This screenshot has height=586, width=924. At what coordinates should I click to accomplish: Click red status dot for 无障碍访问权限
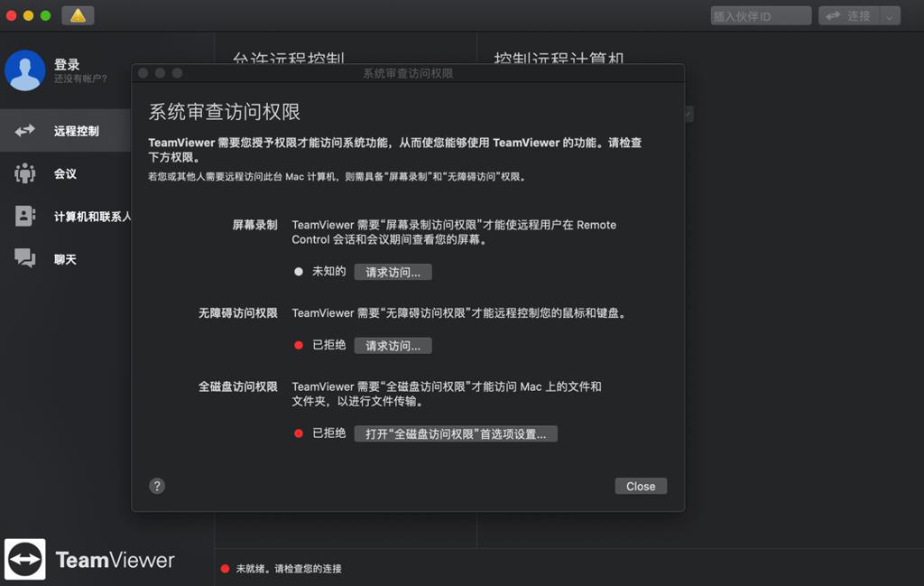[x=298, y=346]
